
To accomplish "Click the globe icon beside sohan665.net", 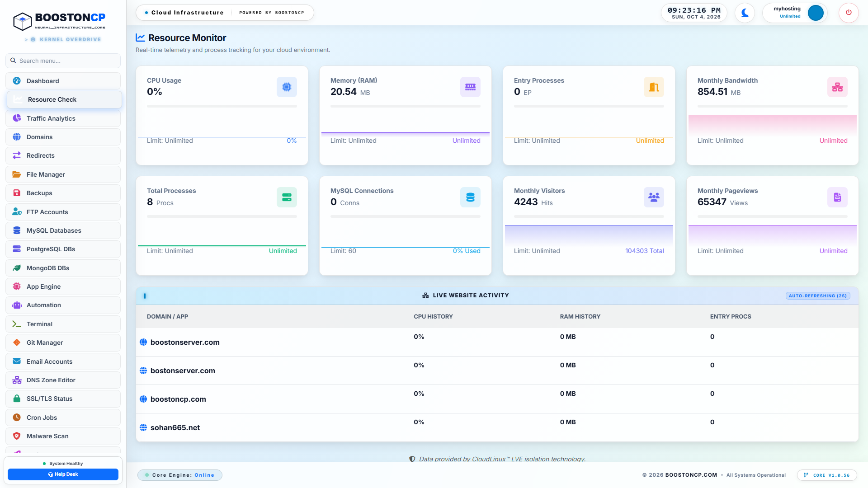I will pyautogui.click(x=143, y=427).
